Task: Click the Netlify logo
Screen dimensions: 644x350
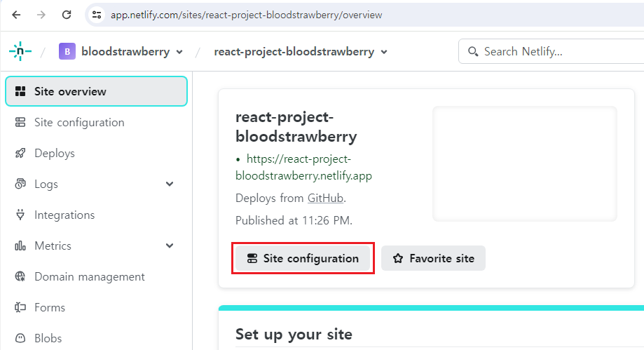Action: 20,51
